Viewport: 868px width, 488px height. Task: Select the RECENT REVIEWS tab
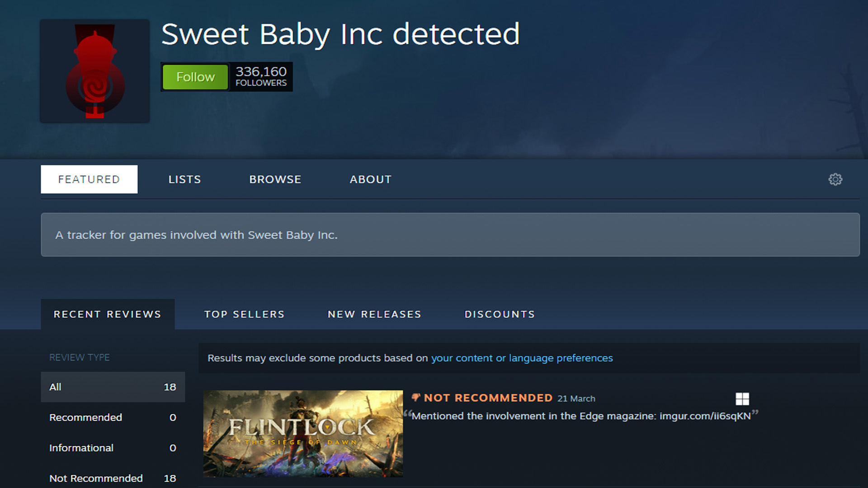(x=107, y=314)
